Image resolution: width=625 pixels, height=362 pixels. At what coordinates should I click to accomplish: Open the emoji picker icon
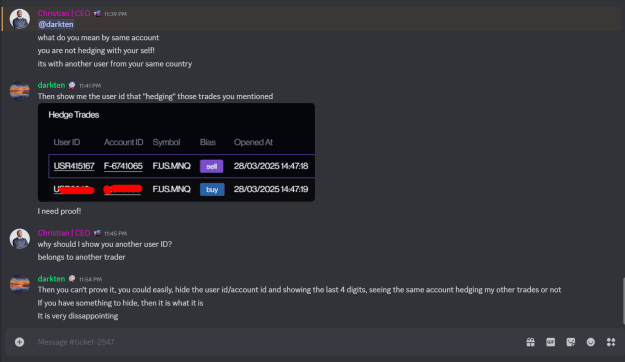tap(591, 342)
